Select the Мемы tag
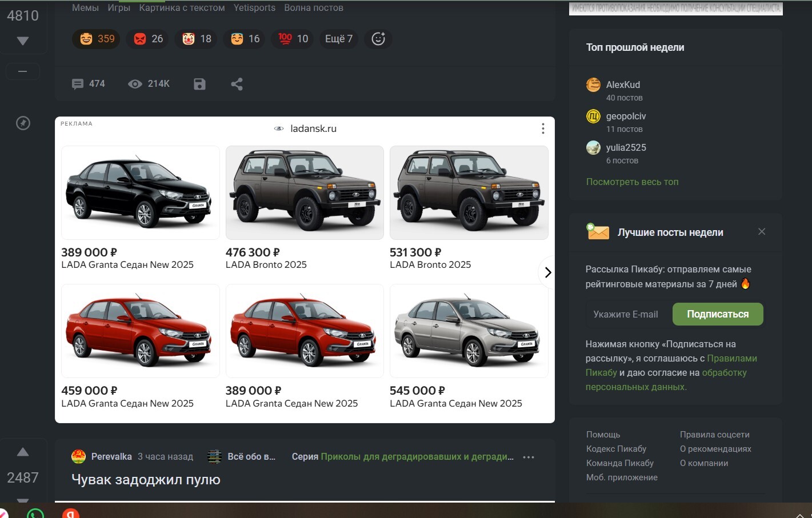The width and height of the screenshot is (812, 518). click(85, 8)
